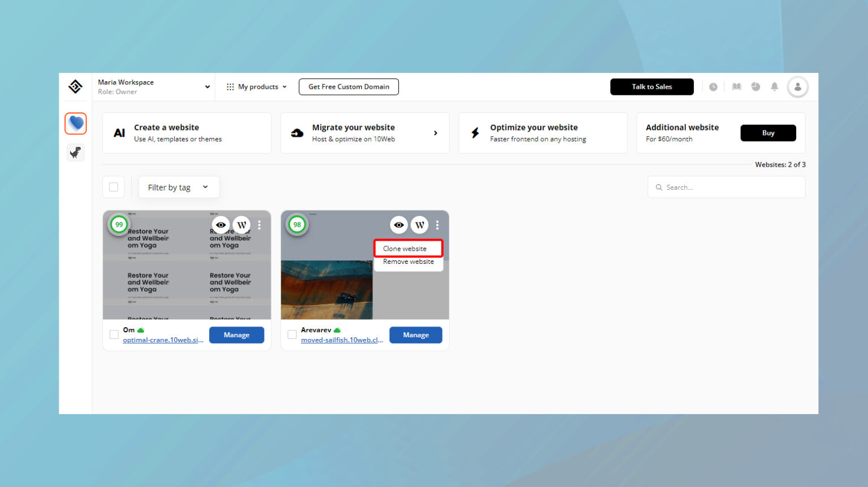This screenshot has height=487, width=868.
Task: Open the account profile avatar icon
Action: click(x=798, y=86)
